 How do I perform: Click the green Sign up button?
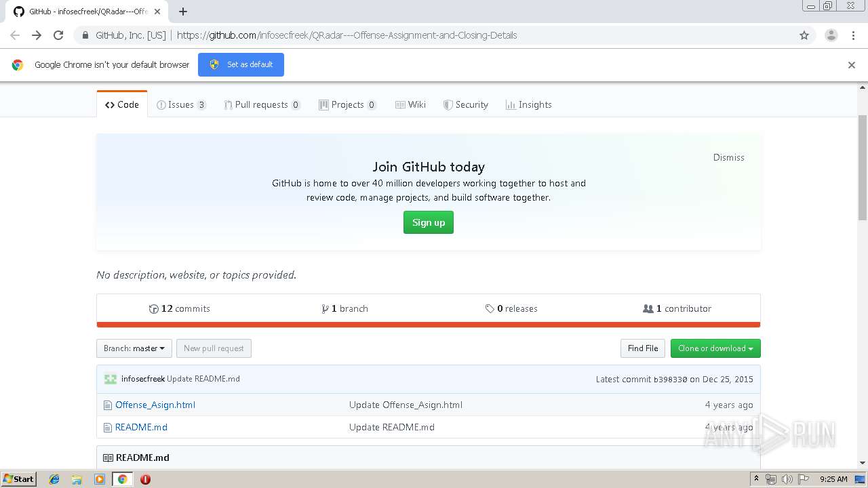click(x=429, y=222)
